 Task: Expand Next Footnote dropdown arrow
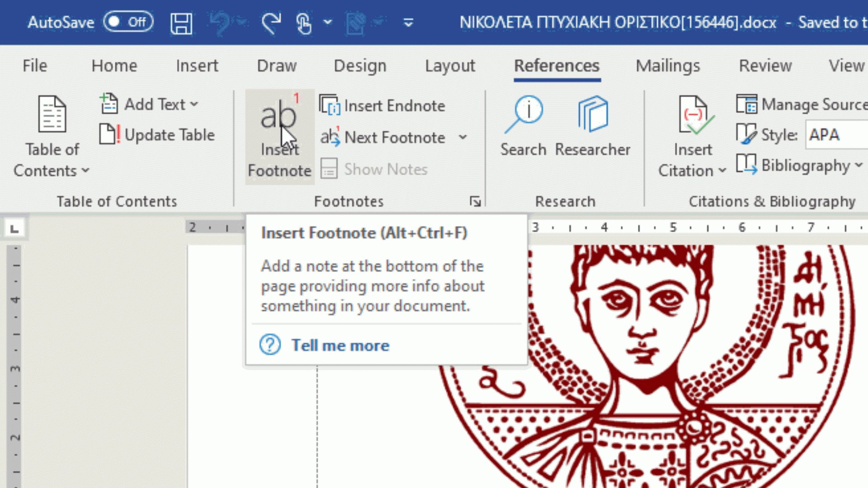(x=462, y=137)
